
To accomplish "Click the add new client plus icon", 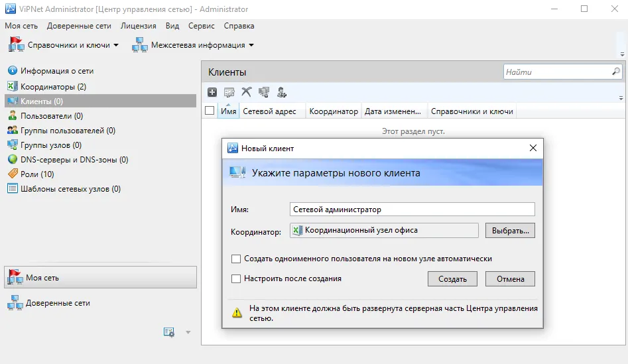I will click(x=212, y=93).
